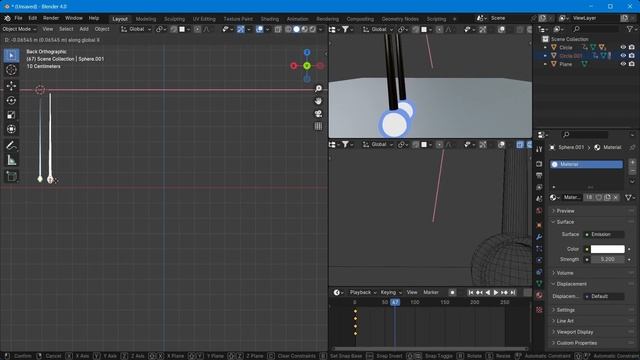Open the Edit menu
This screenshot has width=640, height=360.
pos(33,18)
